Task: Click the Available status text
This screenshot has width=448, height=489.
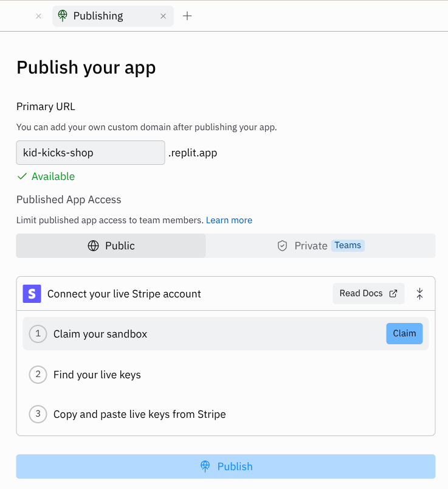Action: pyautogui.click(x=53, y=176)
